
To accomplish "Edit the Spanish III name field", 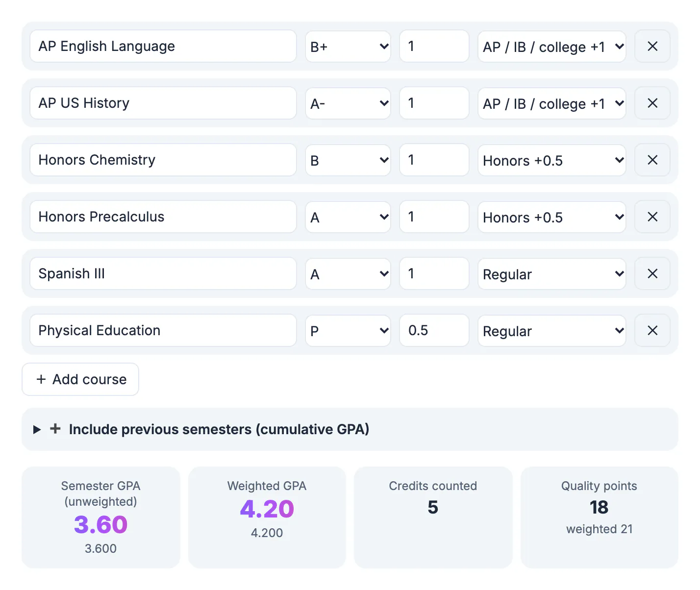I will pyautogui.click(x=163, y=273).
